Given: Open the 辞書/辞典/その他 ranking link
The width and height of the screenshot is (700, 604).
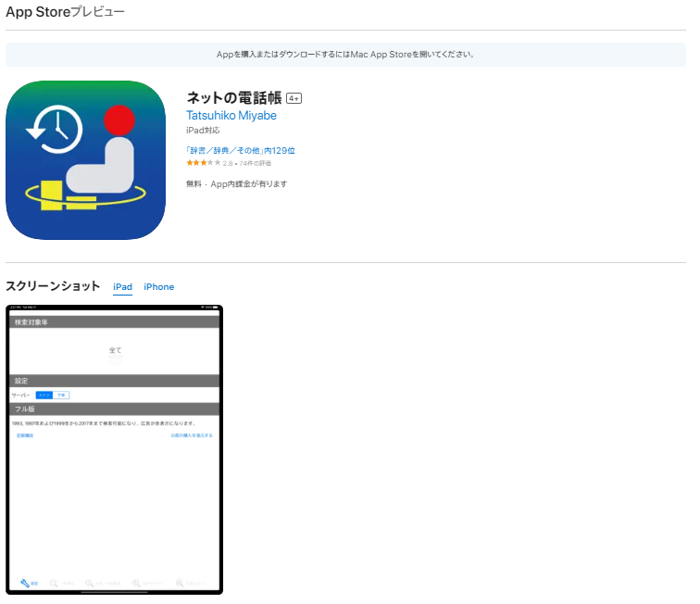Looking at the screenshot, I should pyautogui.click(x=241, y=151).
